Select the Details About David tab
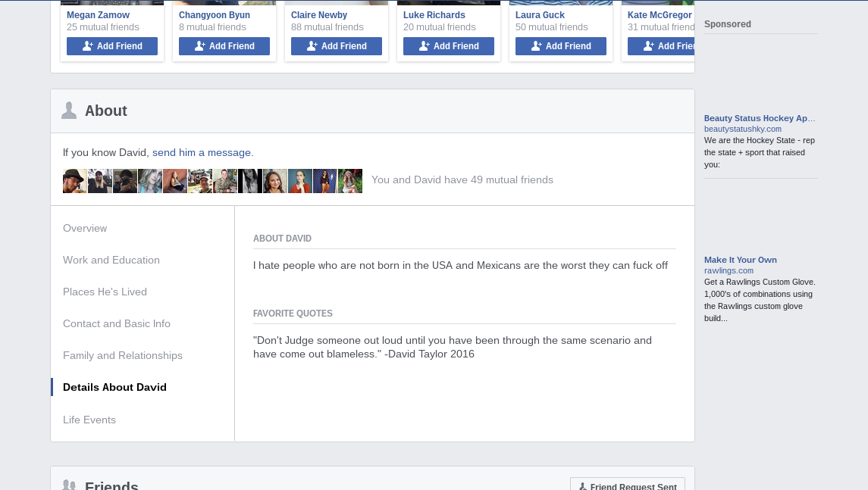868x490 pixels. click(x=114, y=387)
